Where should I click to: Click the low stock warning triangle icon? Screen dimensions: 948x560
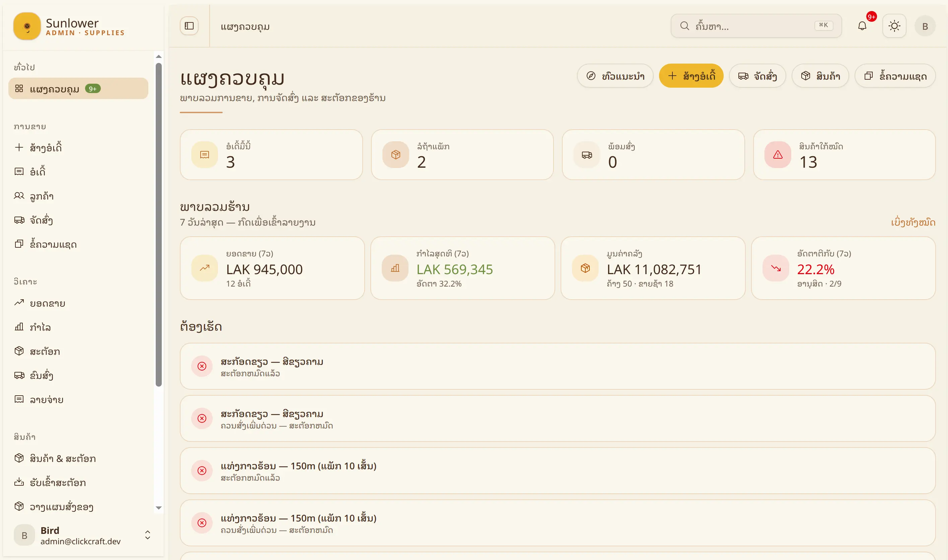point(778,155)
